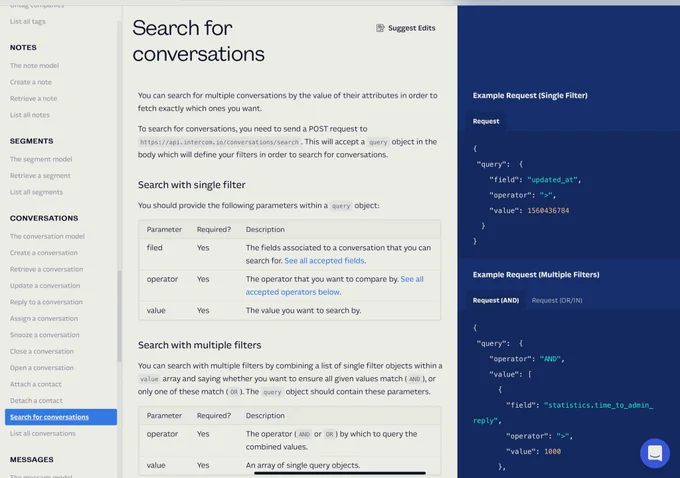Click the CONVERSATIONS section heading

click(x=44, y=219)
